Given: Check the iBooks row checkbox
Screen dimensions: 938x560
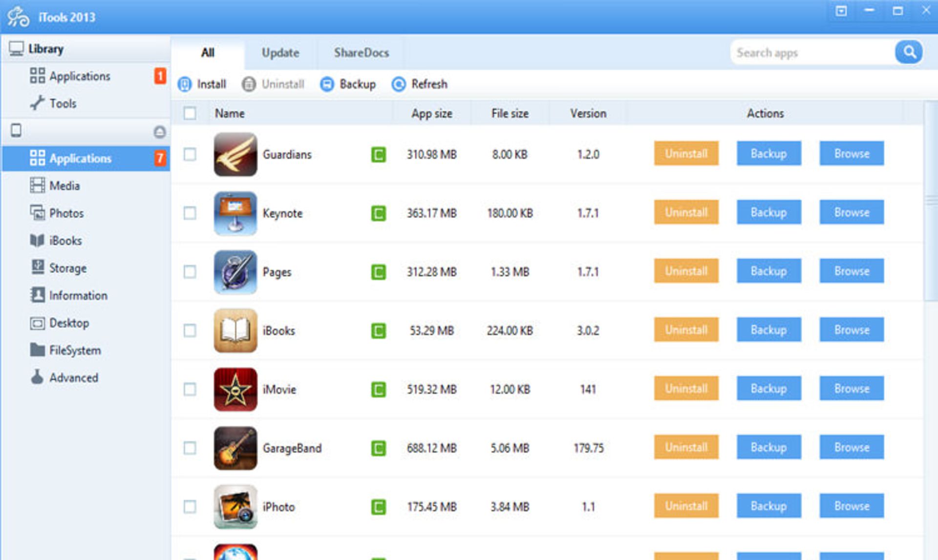Looking at the screenshot, I should pos(190,331).
